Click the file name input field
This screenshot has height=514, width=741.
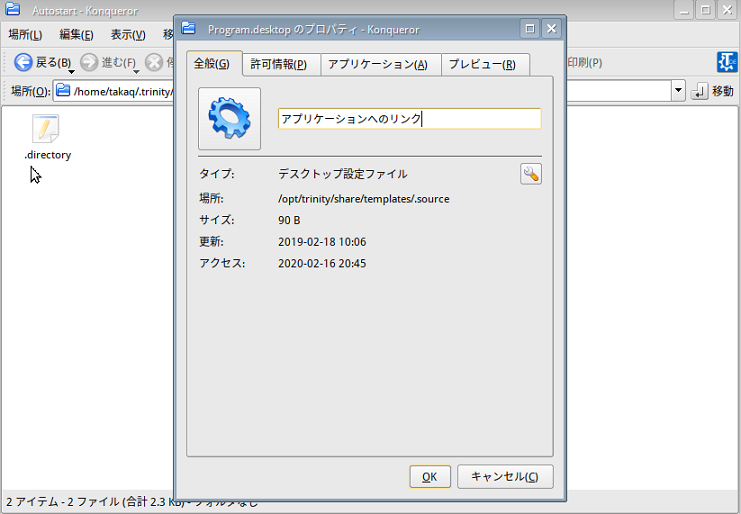409,119
